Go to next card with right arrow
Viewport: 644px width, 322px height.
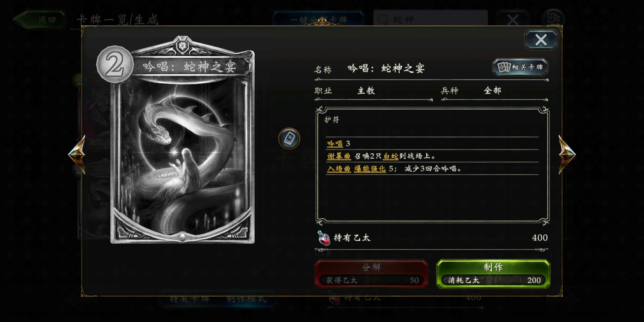pyautogui.click(x=567, y=154)
